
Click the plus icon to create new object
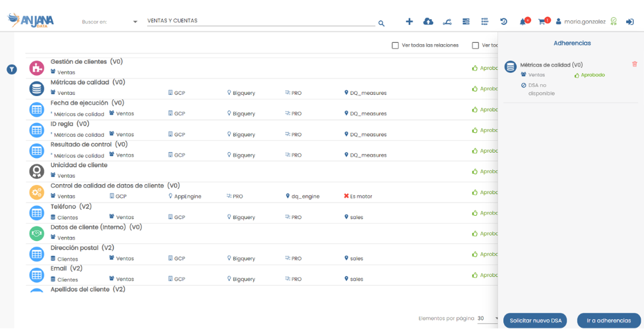409,22
